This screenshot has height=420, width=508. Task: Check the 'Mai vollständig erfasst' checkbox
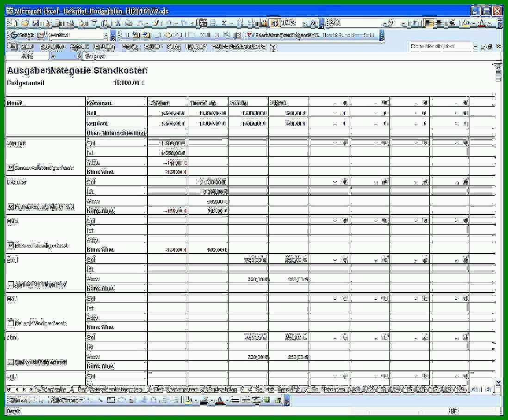pos(11,323)
